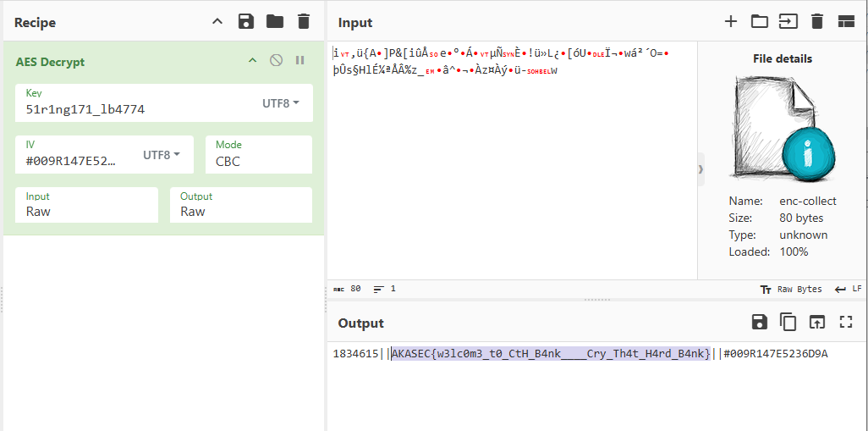
Task: Add a new input tab
Action: pos(731,22)
